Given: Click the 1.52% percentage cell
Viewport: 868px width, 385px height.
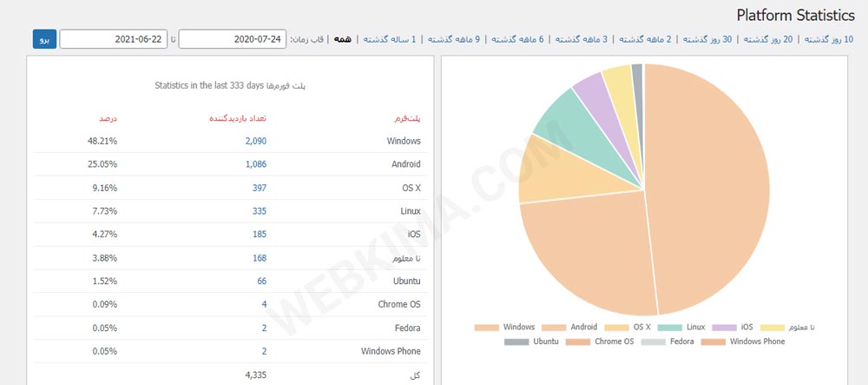Looking at the screenshot, I should pos(105,282).
